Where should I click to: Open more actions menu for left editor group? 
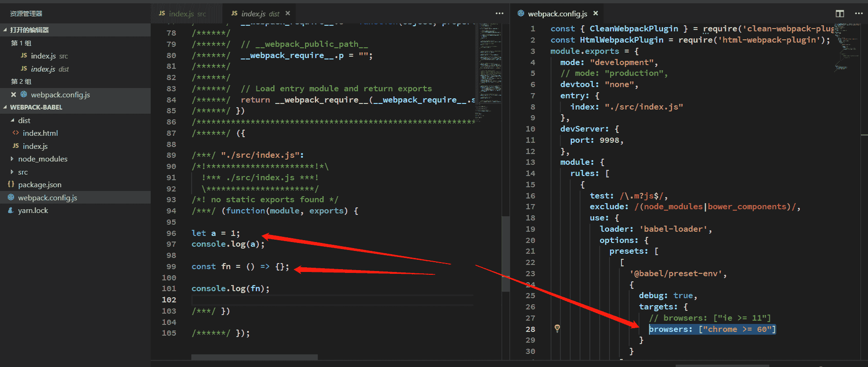coord(500,14)
